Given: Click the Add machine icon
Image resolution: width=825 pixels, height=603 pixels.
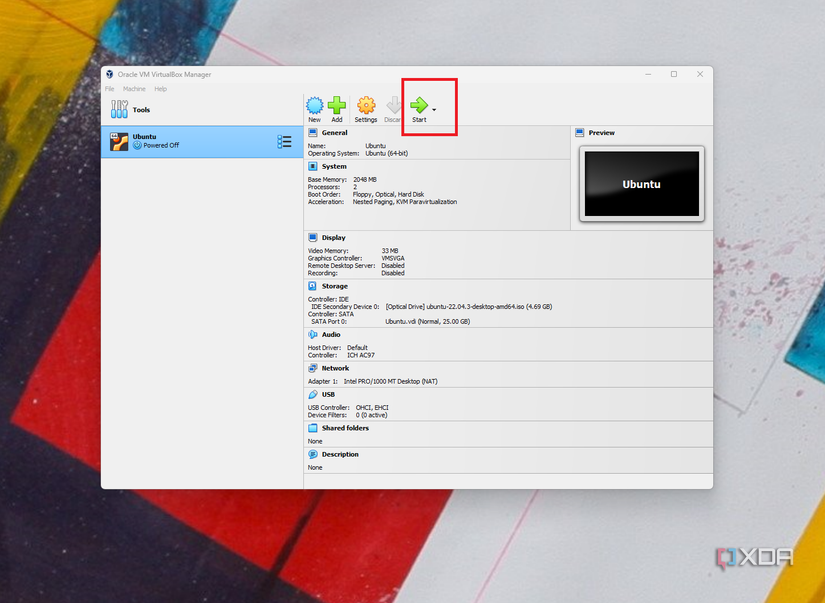Looking at the screenshot, I should (x=339, y=107).
